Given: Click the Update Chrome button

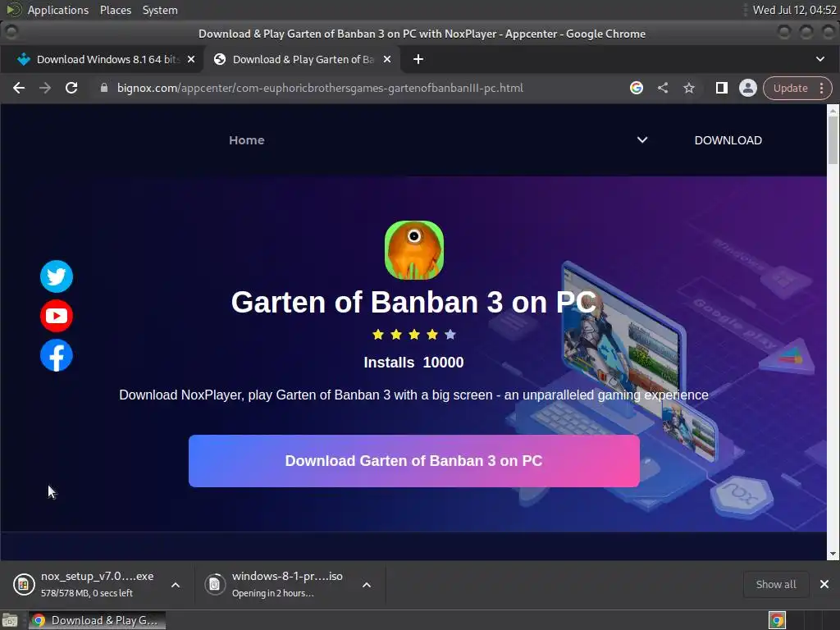Looking at the screenshot, I should pos(790,88).
